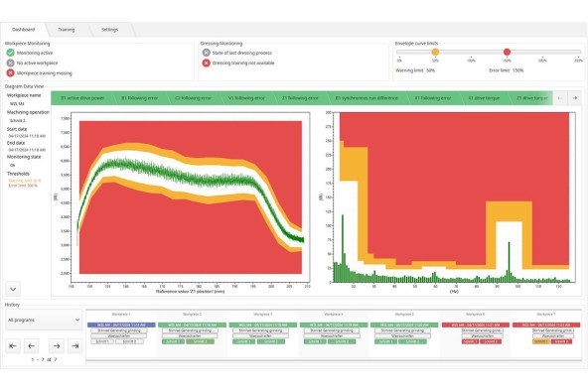The height and width of the screenshot is (391, 588).
Task: Click the Schnitt 2 machining operation value
Action: tap(18, 121)
